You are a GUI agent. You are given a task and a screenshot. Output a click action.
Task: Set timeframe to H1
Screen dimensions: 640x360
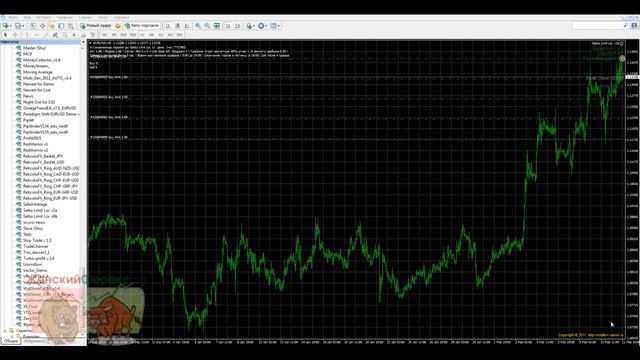142,35
